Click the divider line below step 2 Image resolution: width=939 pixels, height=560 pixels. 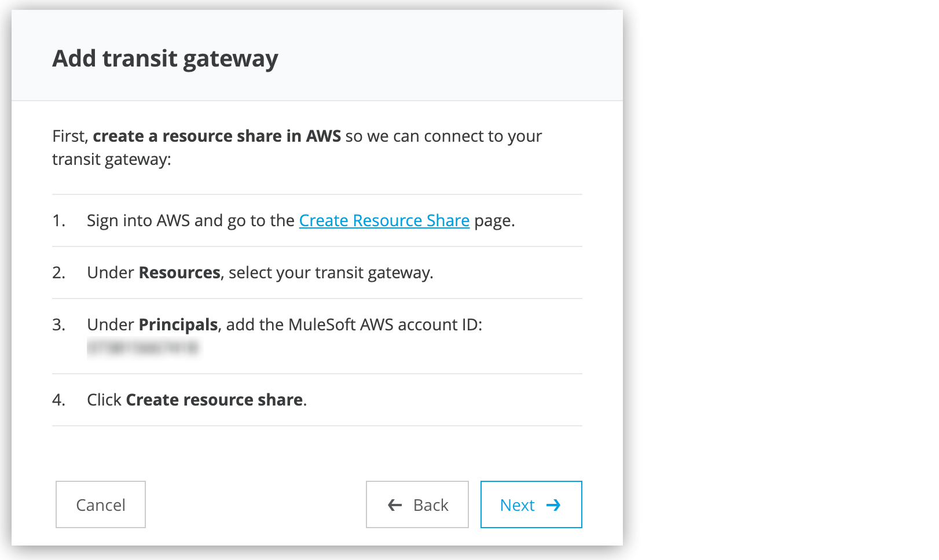317,299
